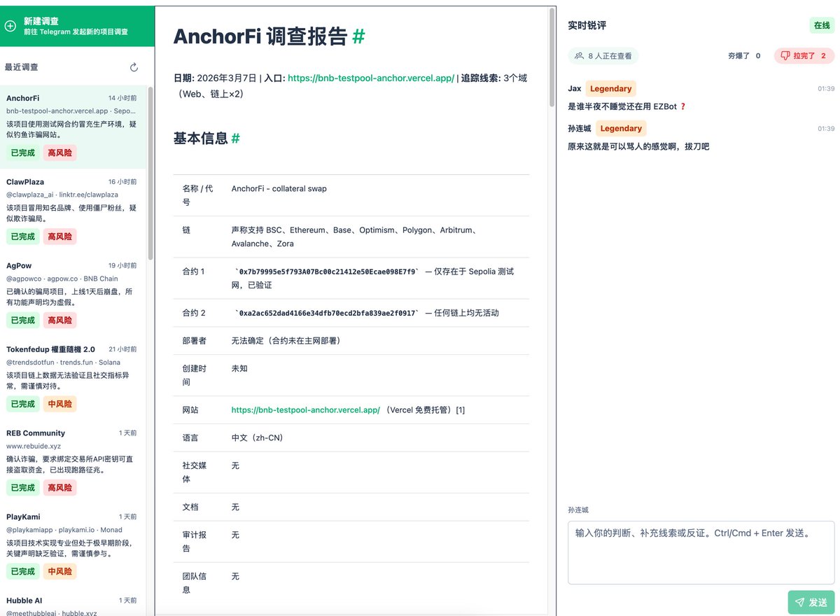The width and height of the screenshot is (840, 616).
Task: Click the 中风险 tag on Tokenfedup card
Action: (59, 404)
